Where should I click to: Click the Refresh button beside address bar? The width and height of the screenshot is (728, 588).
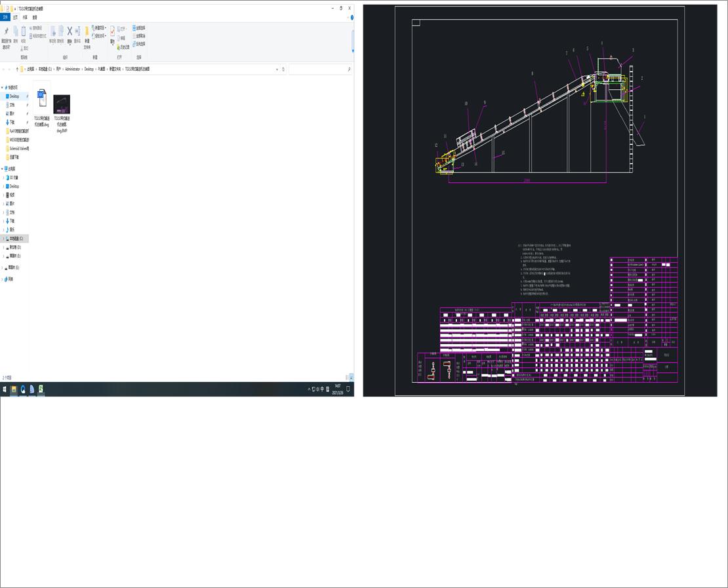click(x=283, y=69)
